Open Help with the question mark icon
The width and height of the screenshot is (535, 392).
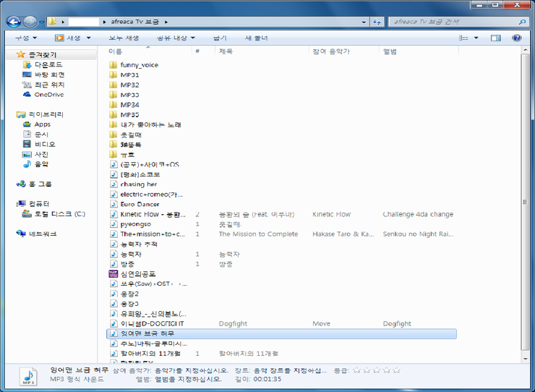[517, 38]
